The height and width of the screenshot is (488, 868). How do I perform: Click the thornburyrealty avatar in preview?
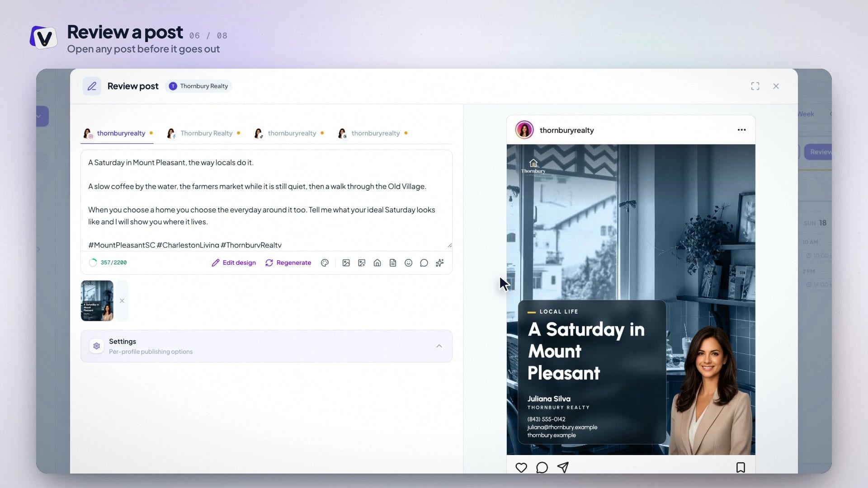pos(524,130)
